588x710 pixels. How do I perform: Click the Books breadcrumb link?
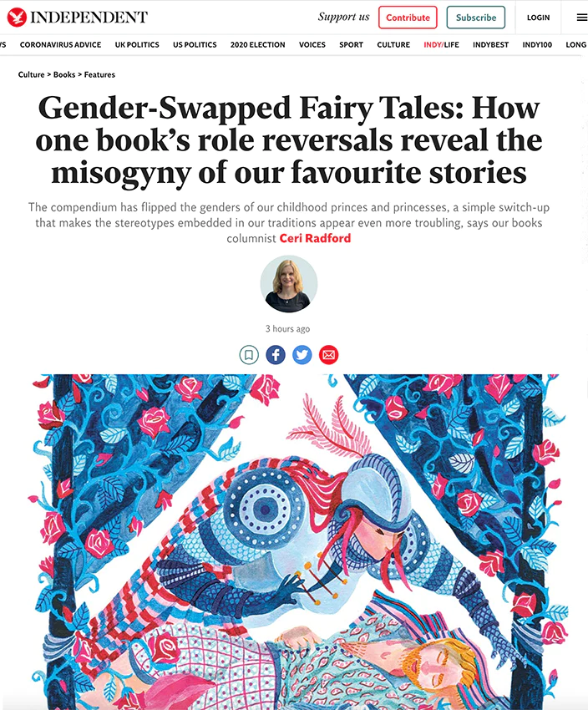pos(64,74)
